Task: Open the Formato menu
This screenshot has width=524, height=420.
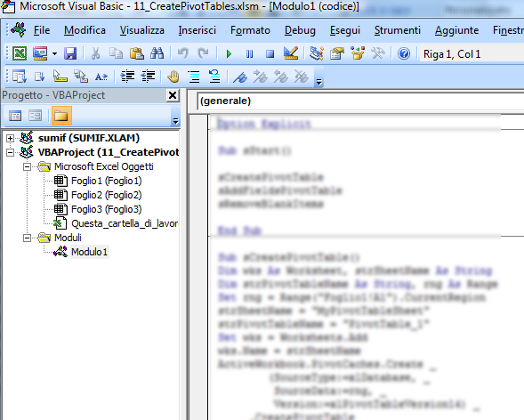Action: (x=250, y=30)
